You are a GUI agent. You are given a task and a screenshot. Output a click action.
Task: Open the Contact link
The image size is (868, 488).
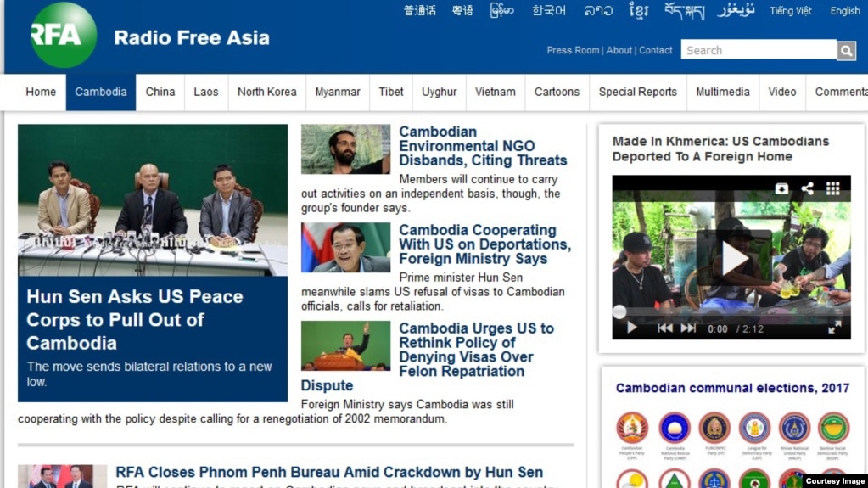click(655, 50)
